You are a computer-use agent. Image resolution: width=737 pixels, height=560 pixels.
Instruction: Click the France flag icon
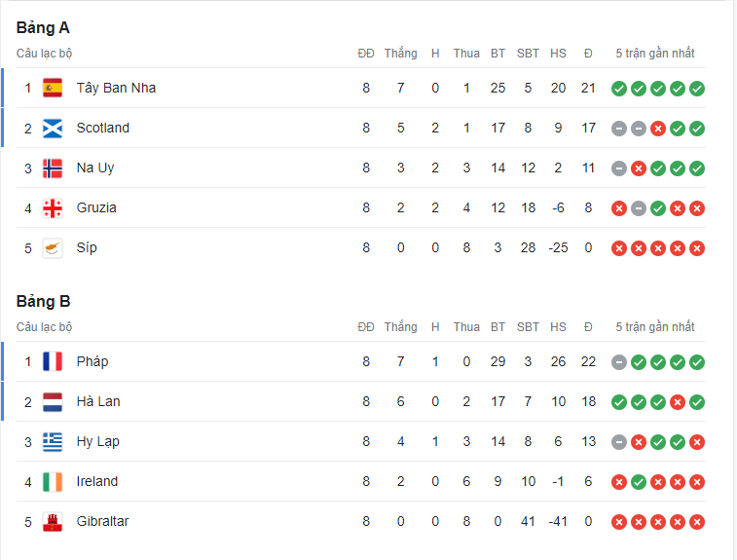point(53,361)
